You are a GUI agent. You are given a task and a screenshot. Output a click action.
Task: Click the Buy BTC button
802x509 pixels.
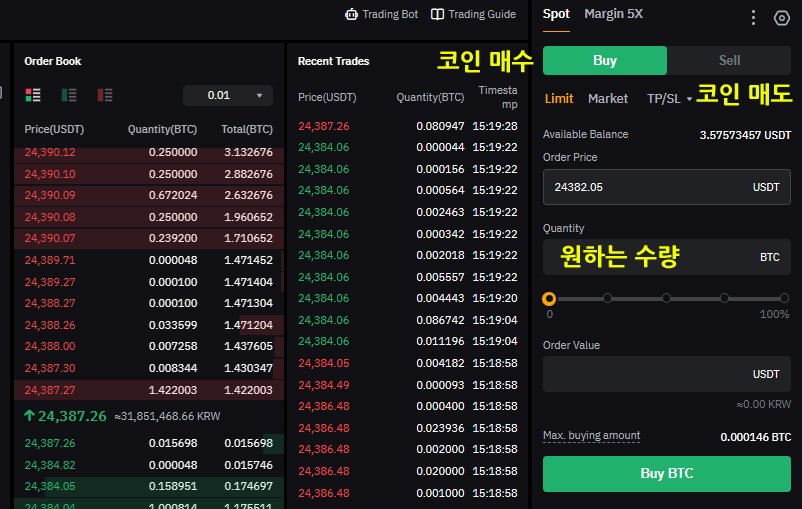click(666, 474)
